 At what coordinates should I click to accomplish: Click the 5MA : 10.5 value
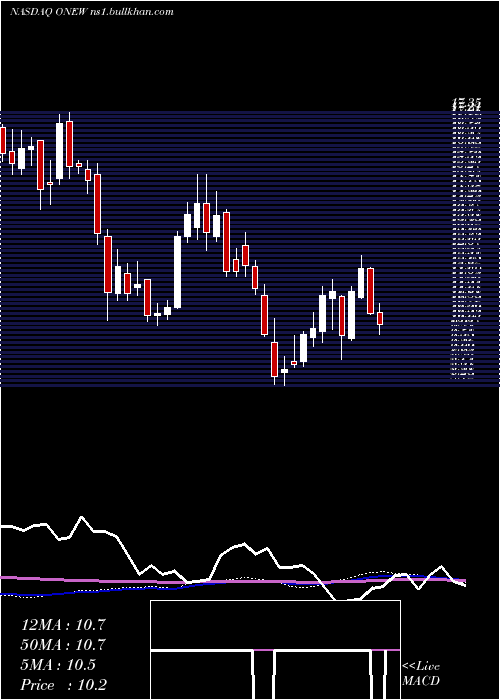[58, 665]
